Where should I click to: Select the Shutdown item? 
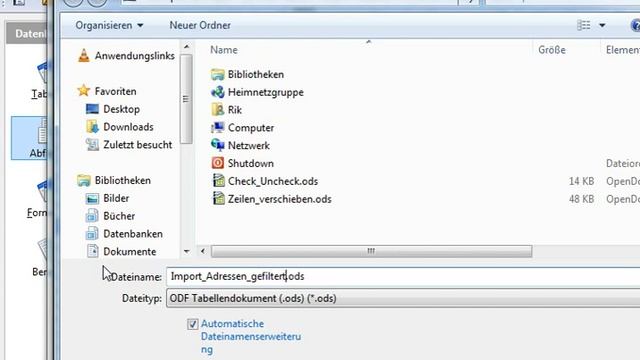[251, 164]
